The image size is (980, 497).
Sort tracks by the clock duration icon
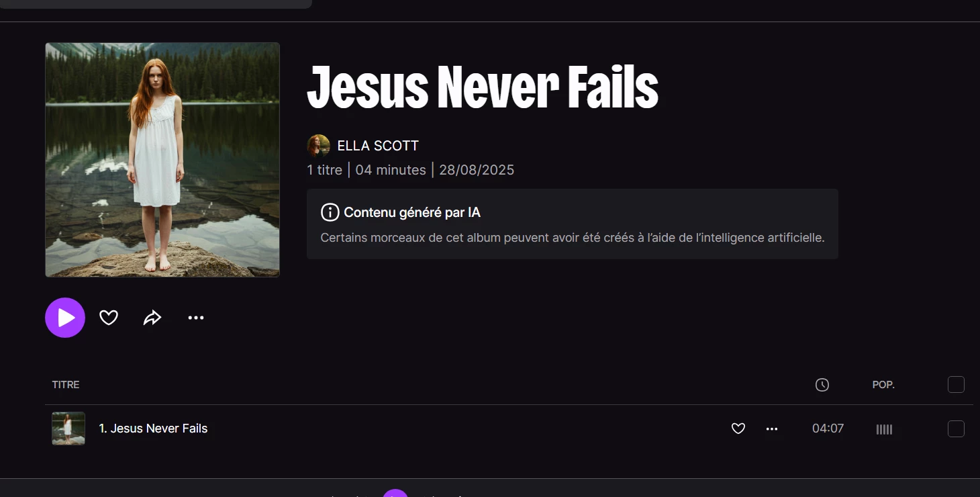click(x=822, y=385)
